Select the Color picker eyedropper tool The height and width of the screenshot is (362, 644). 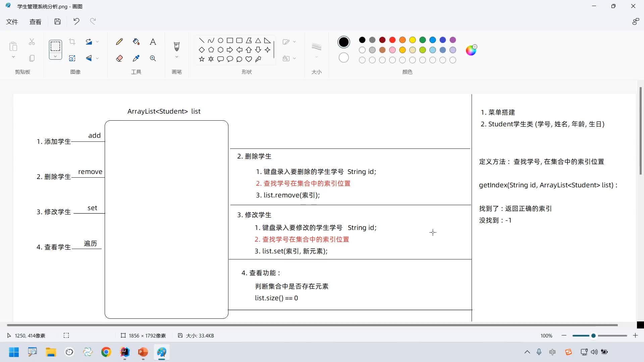tap(136, 58)
